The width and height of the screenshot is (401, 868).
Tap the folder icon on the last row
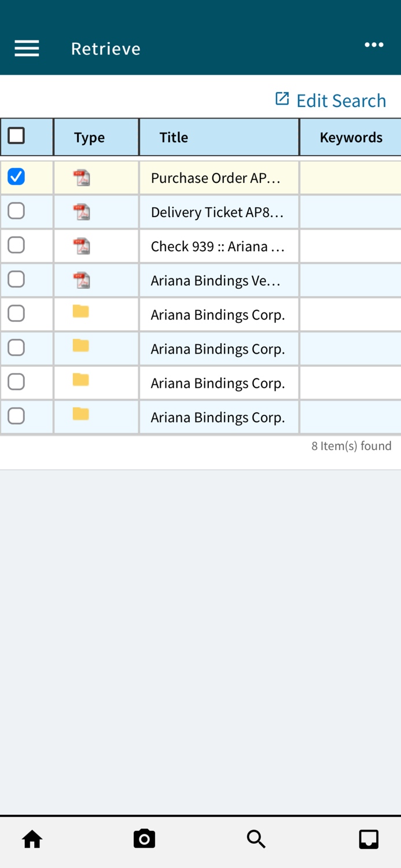click(x=82, y=415)
